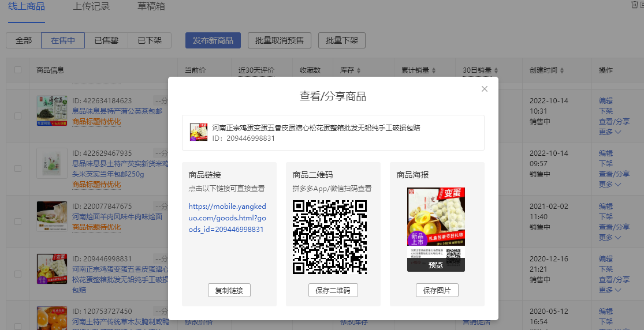Select 已下架 filter tab
Screen dimensions: 644x330
(150, 40)
